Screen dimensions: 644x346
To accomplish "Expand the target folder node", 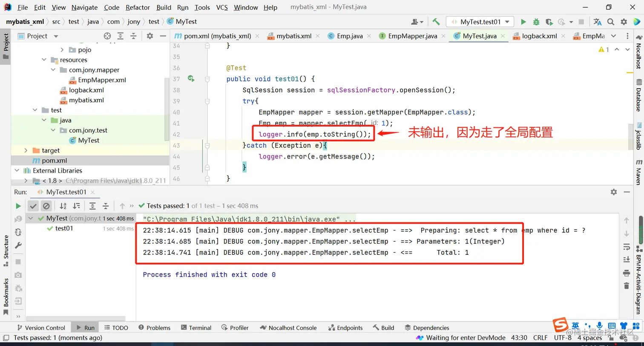I will 26,150.
